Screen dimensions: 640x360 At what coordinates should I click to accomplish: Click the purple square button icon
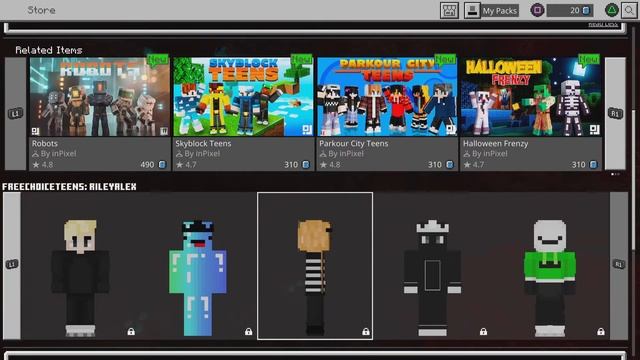pyautogui.click(x=537, y=10)
